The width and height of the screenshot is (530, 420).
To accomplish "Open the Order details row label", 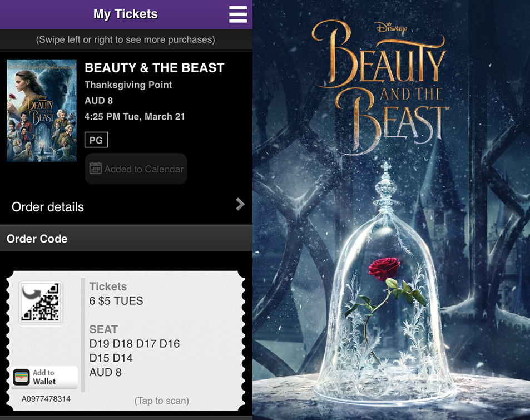I will pos(48,207).
